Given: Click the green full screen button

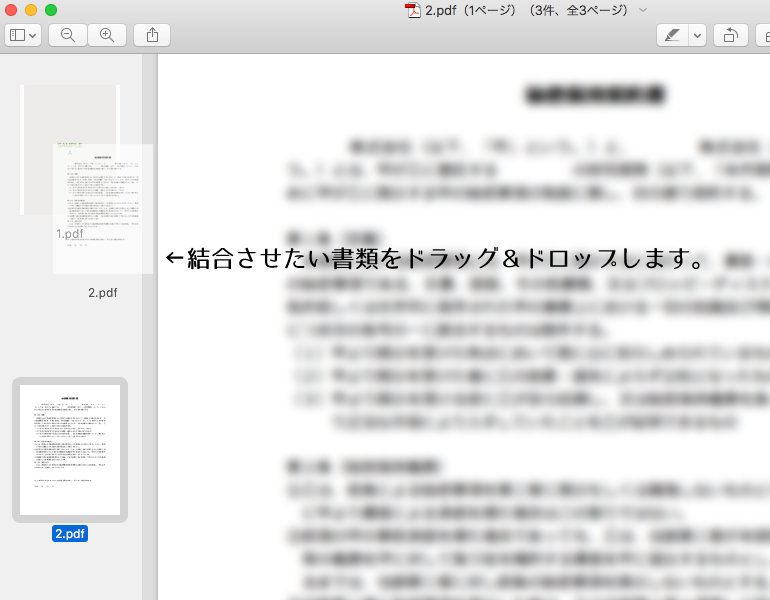Looking at the screenshot, I should click(x=51, y=10).
